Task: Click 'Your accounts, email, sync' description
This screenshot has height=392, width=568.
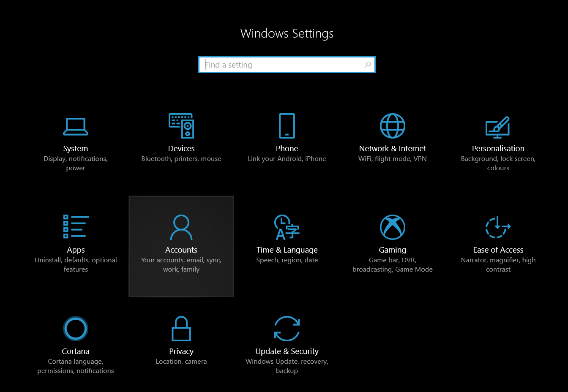Action: (x=181, y=265)
